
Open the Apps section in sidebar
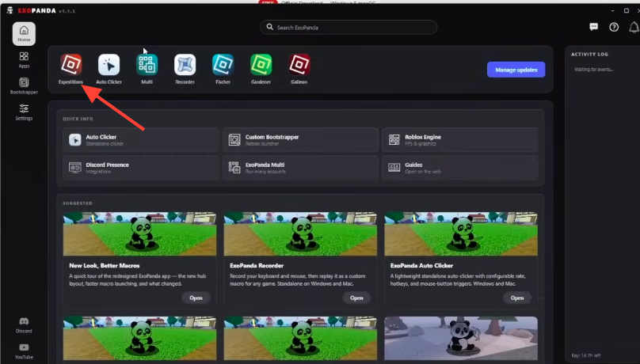point(24,60)
